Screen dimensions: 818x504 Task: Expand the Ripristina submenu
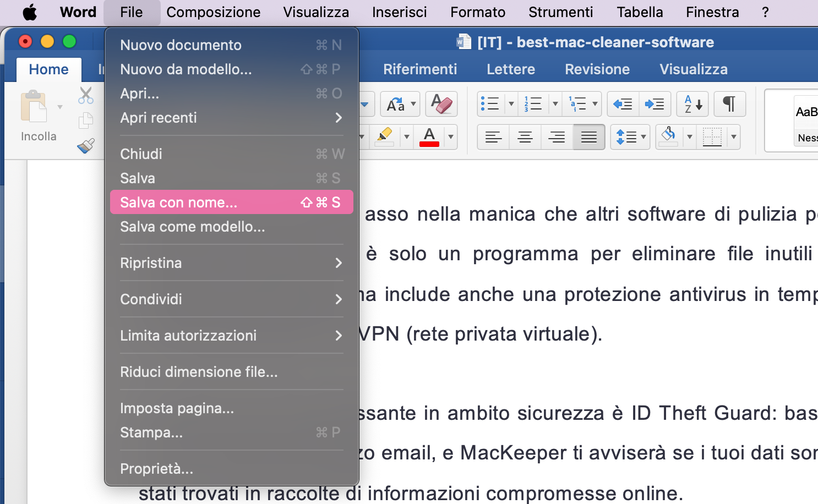point(231,263)
